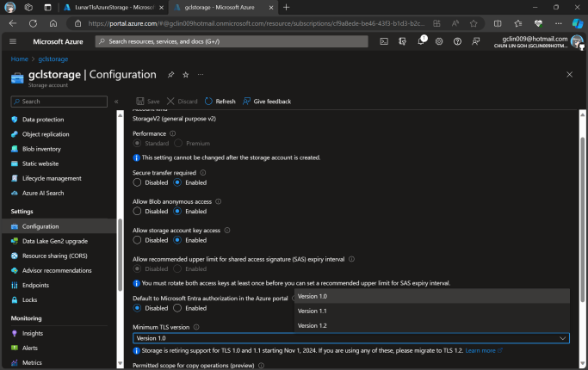Enable default Microsoft Entra authorization
The image size is (588, 370).
pos(178,308)
